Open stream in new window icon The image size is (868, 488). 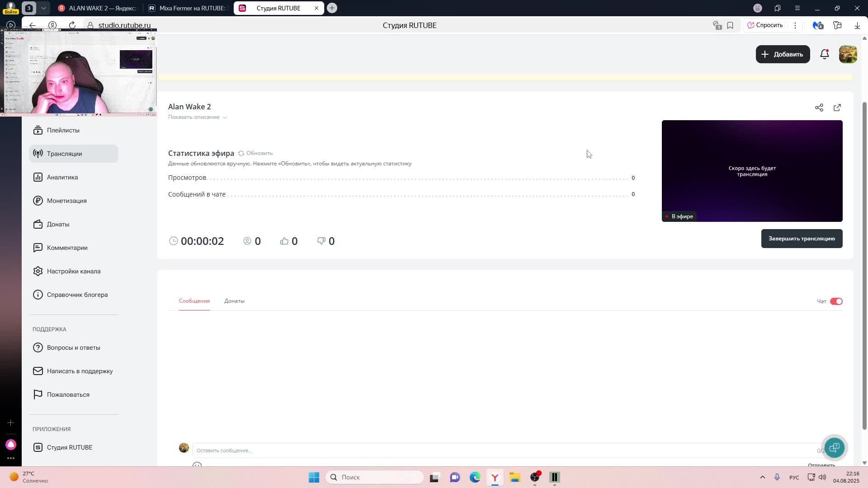coord(837,108)
